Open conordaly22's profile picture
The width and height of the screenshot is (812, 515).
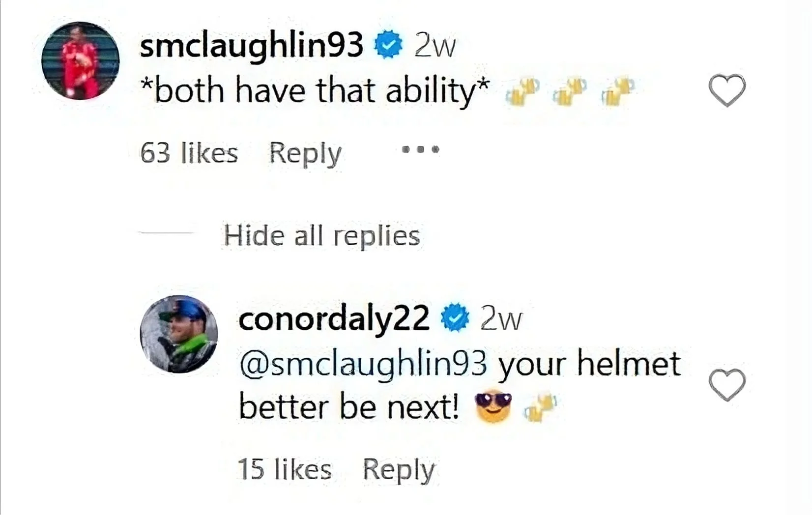(x=179, y=334)
